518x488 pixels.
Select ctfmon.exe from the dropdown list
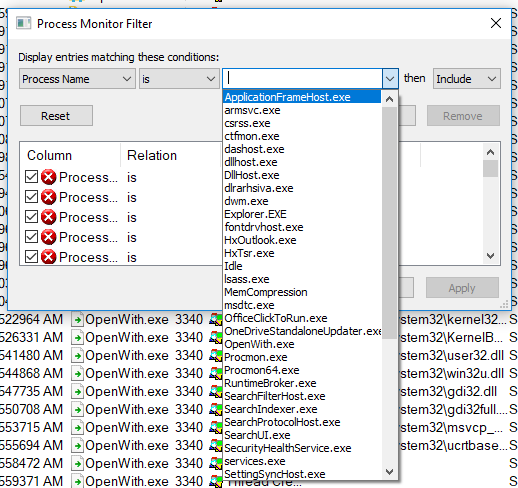click(x=302, y=136)
